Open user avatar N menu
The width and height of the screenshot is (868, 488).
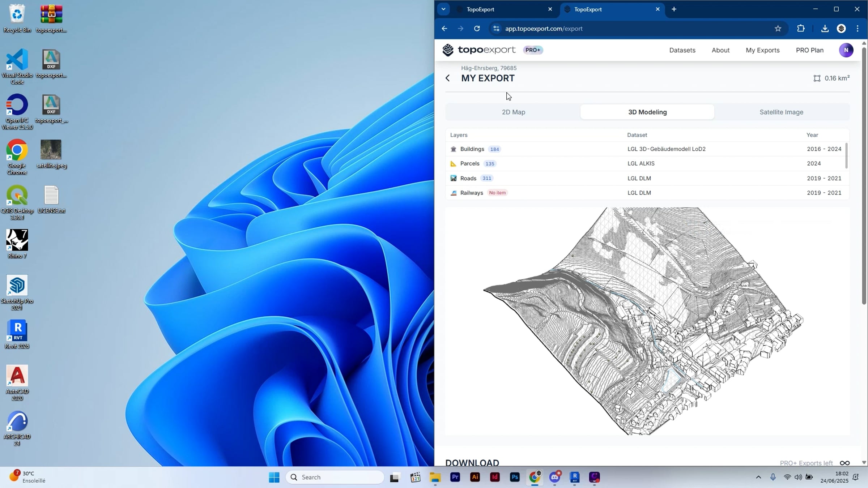pos(846,50)
